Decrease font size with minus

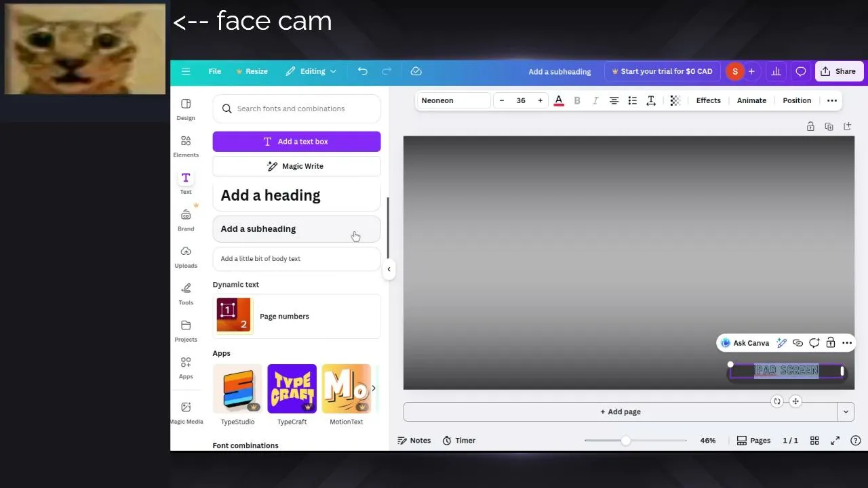click(502, 100)
